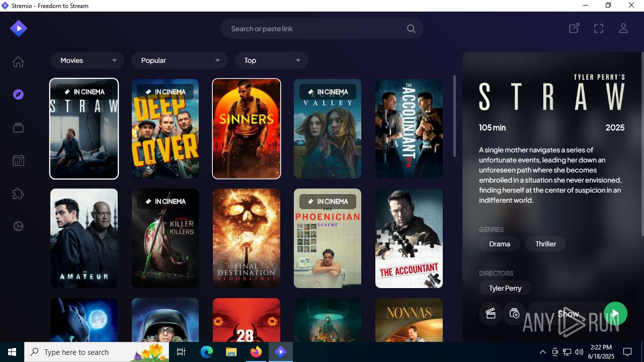Launch Firefox from taskbar

click(256, 352)
